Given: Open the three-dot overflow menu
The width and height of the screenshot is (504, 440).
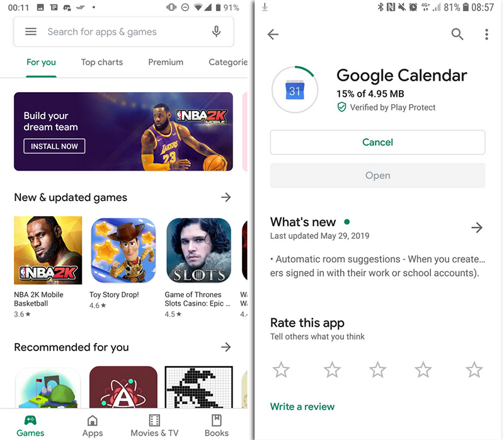Looking at the screenshot, I should [x=486, y=34].
